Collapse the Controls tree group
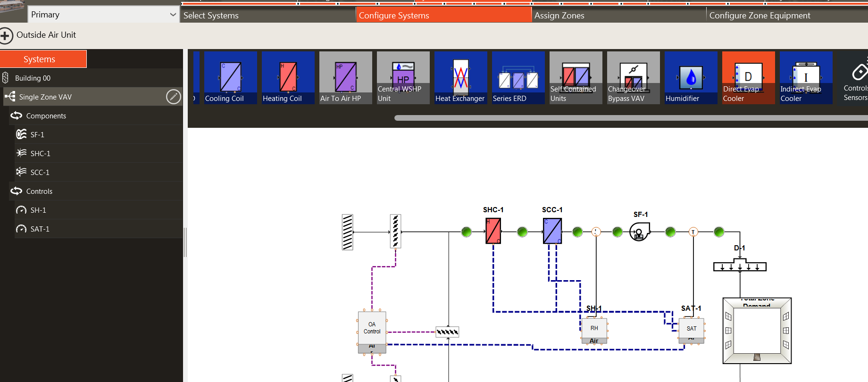Screen dimensions: 868x382 [x=17, y=191]
